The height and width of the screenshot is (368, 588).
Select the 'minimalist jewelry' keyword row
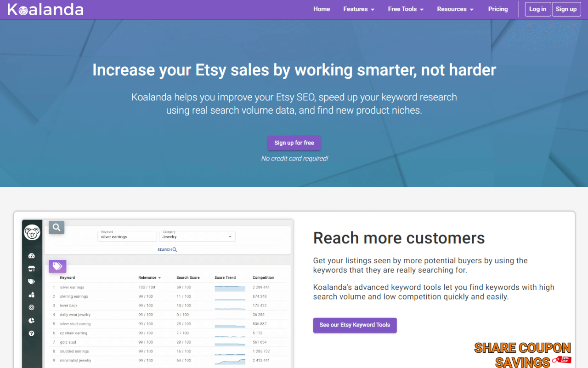click(x=168, y=361)
